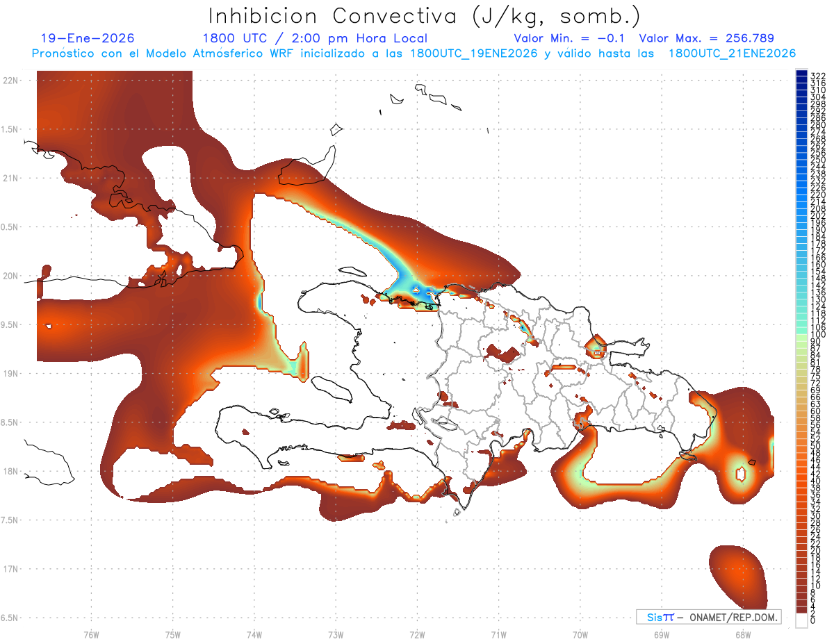Click the "68W" longitude label
The height and width of the screenshot is (644, 834).
(743, 635)
